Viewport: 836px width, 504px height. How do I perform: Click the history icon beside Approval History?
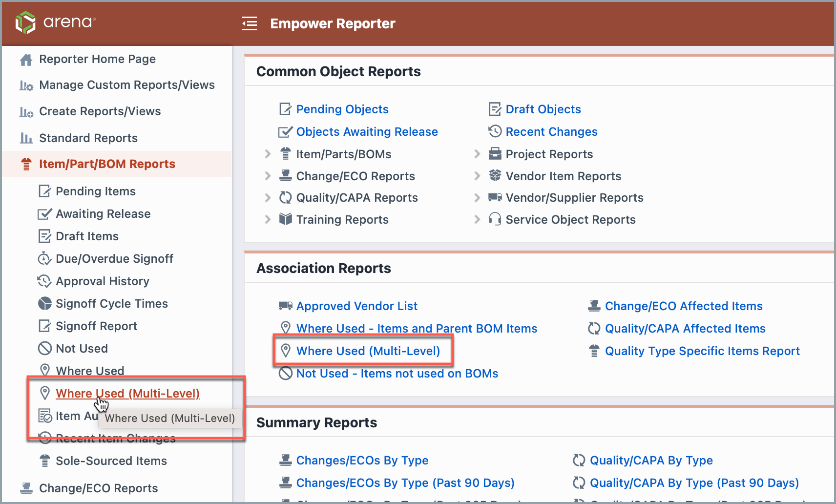coord(44,281)
